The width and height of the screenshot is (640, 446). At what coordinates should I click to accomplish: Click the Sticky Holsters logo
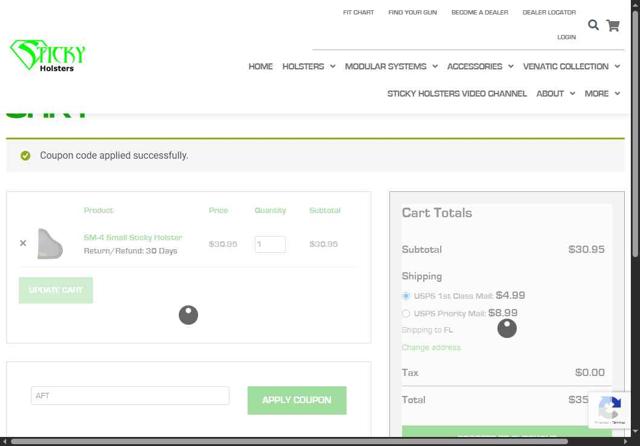coord(48,55)
